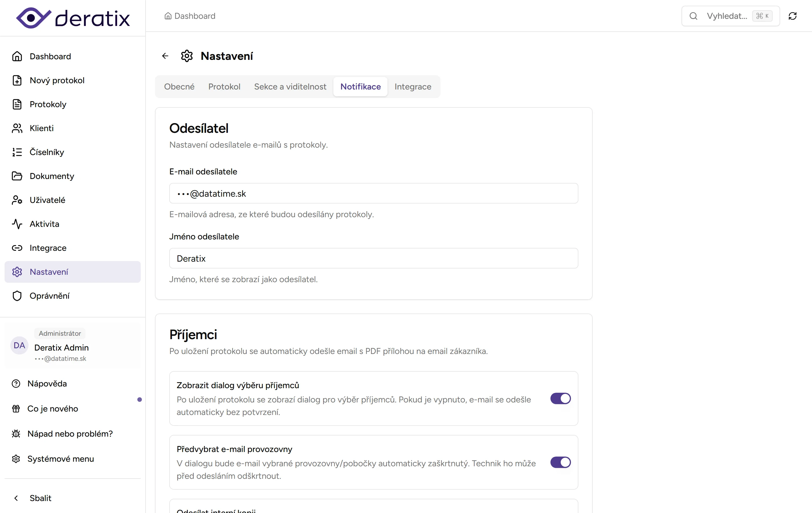Open the Aktivita activity icon
Image resolution: width=812 pixels, height=513 pixels.
[17, 224]
